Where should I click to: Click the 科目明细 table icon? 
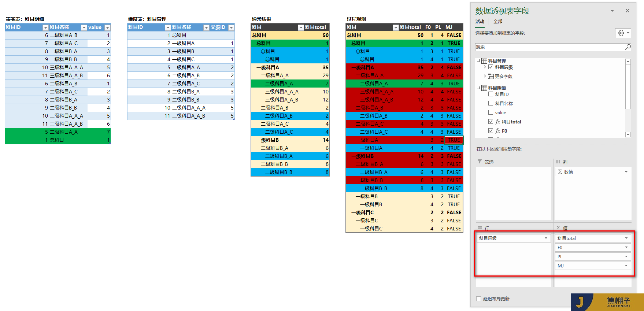[x=484, y=88]
